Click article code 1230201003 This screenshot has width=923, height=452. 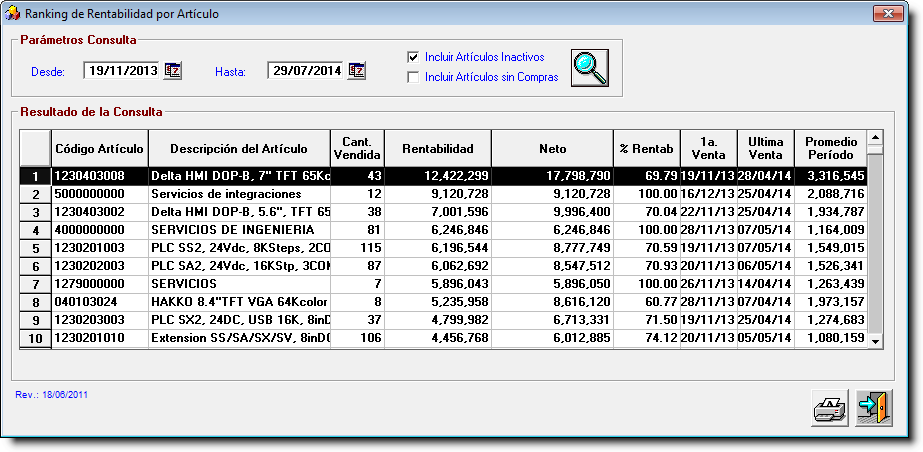[x=99, y=248]
